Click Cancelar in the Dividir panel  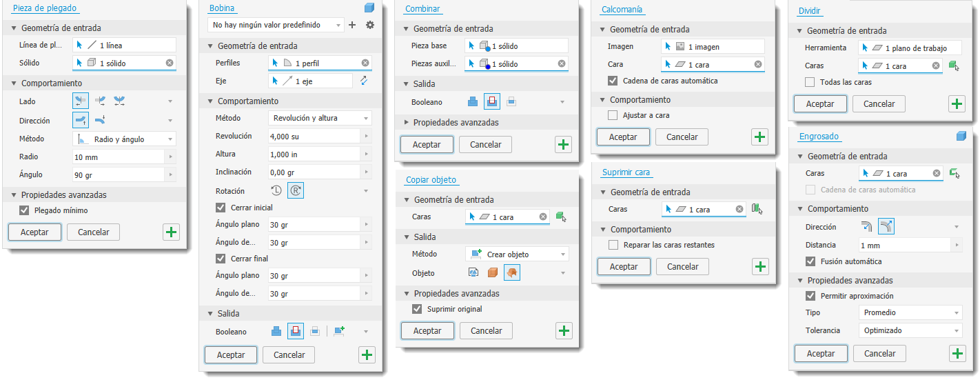point(878,104)
